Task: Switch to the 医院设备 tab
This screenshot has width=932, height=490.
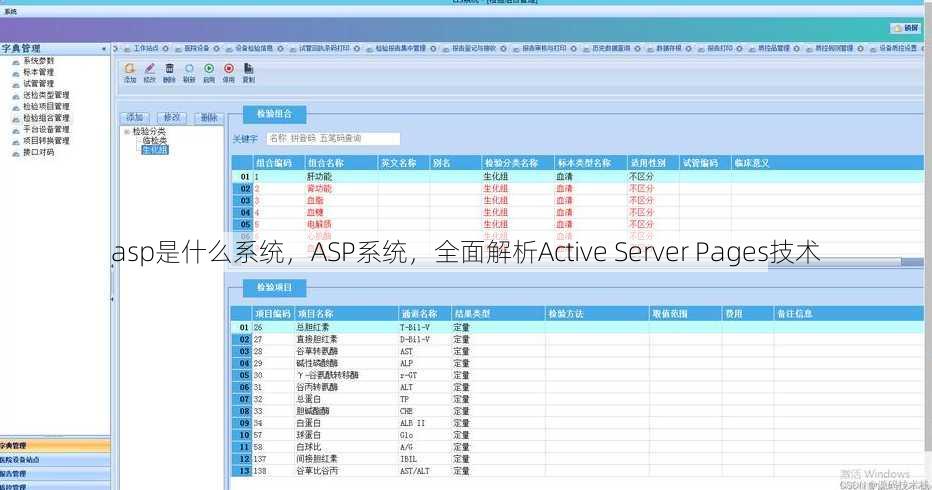Action: [196, 48]
